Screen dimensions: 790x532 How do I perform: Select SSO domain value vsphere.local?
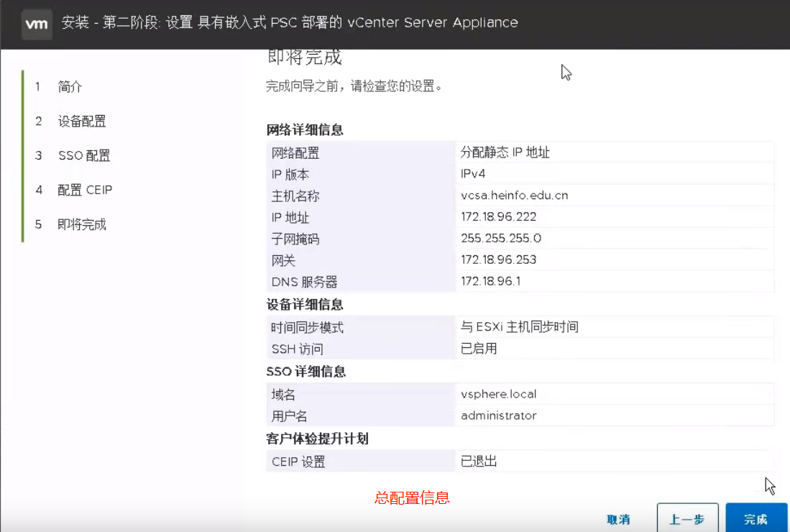pyautogui.click(x=498, y=394)
